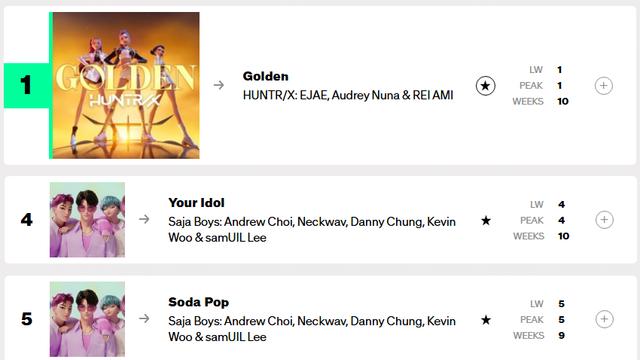Open the Golden album cover image
The height and width of the screenshot is (360, 640).
click(126, 85)
